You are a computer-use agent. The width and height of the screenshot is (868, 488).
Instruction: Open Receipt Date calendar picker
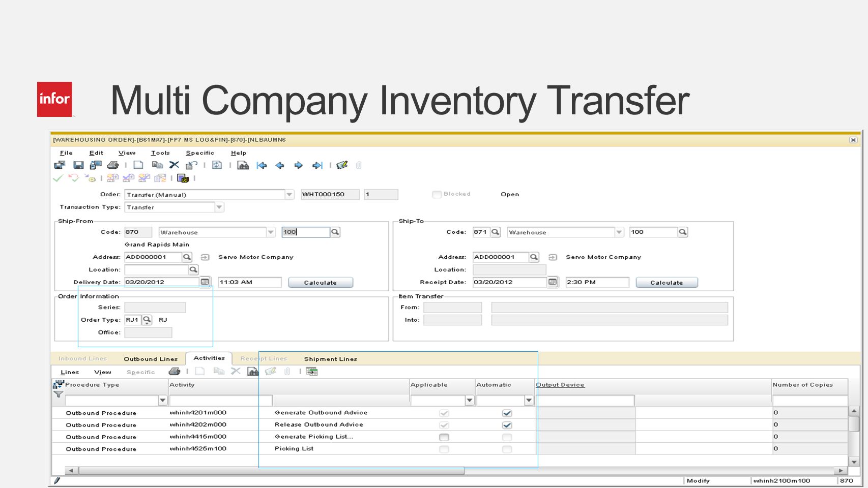point(553,282)
